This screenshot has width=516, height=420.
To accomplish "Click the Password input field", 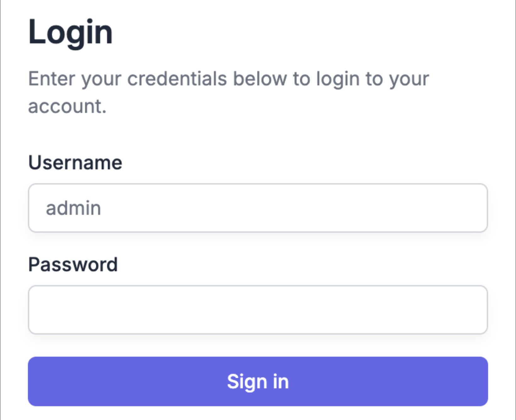I will pos(258,310).
